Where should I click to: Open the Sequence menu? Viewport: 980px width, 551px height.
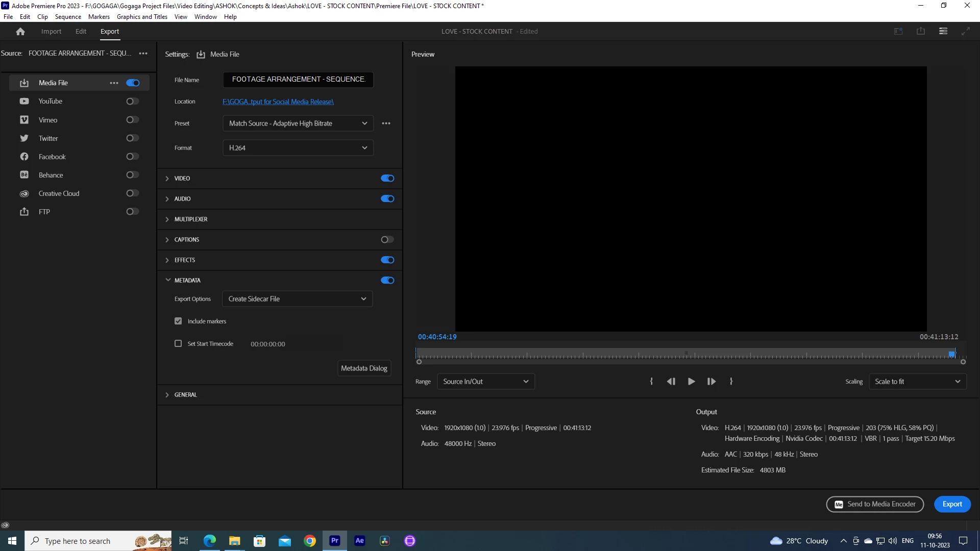click(68, 17)
